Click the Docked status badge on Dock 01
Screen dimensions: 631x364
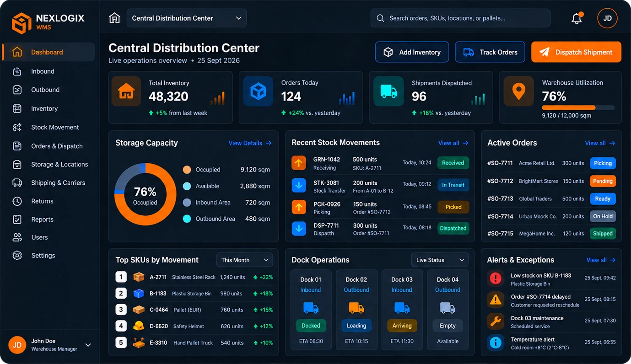pyautogui.click(x=311, y=326)
